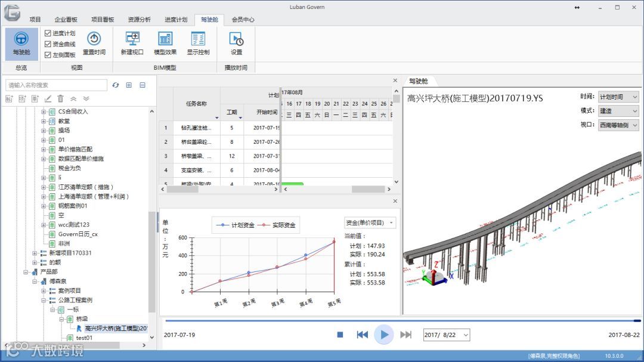Click the collapse-all minus icon in tree toolbar
This screenshot has width=644, height=362.
[143, 85]
